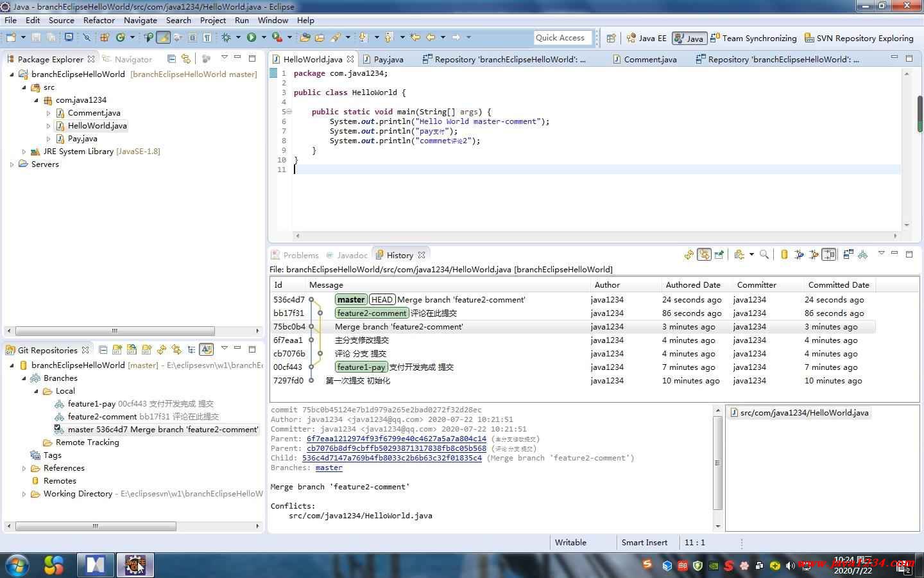Click the Debug bug icon in toolbar

(x=225, y=37)
